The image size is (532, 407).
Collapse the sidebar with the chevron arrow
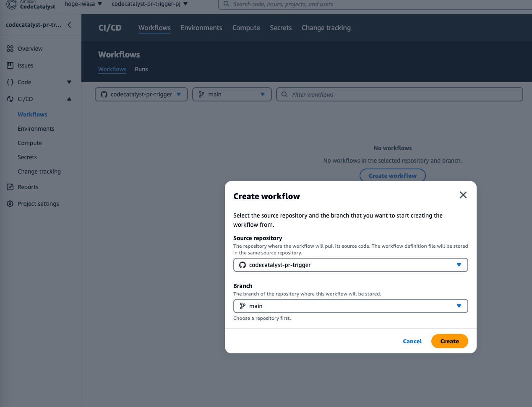[69, 25]
